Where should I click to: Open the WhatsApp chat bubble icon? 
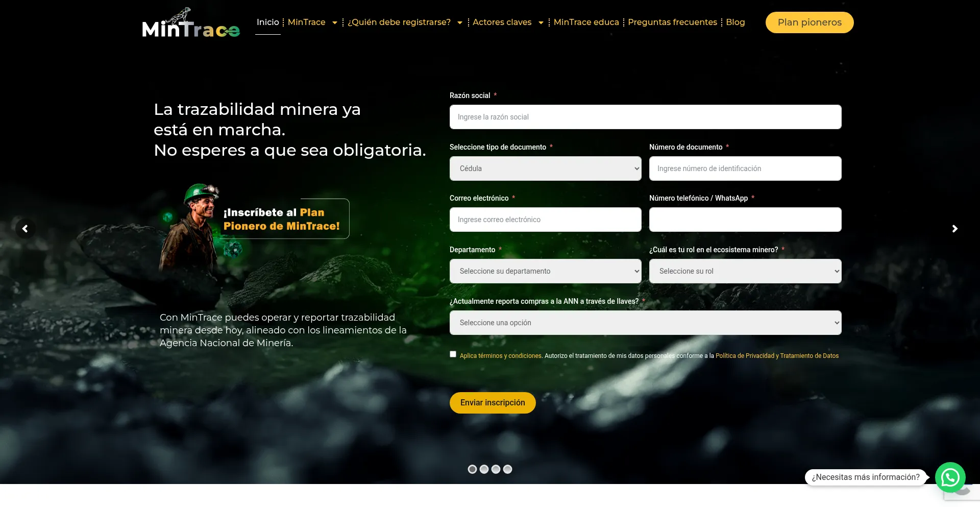[950, 477]
